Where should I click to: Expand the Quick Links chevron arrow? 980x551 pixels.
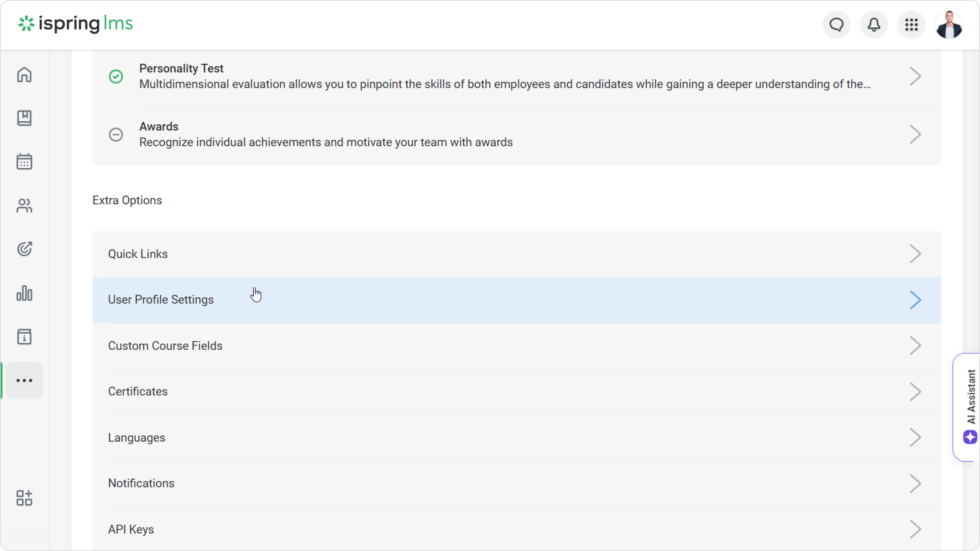click(915, 254)
